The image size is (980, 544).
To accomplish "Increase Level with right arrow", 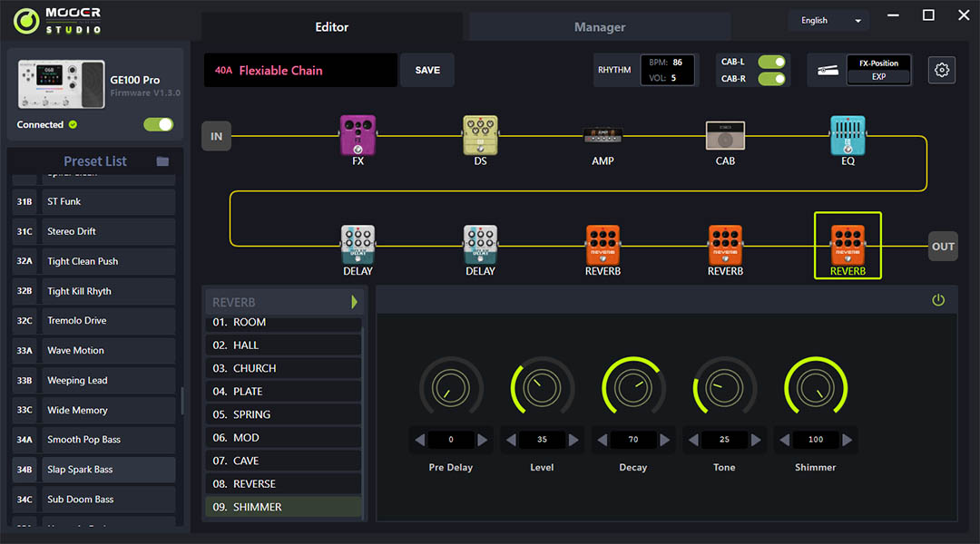I will (x=573, y=440).
